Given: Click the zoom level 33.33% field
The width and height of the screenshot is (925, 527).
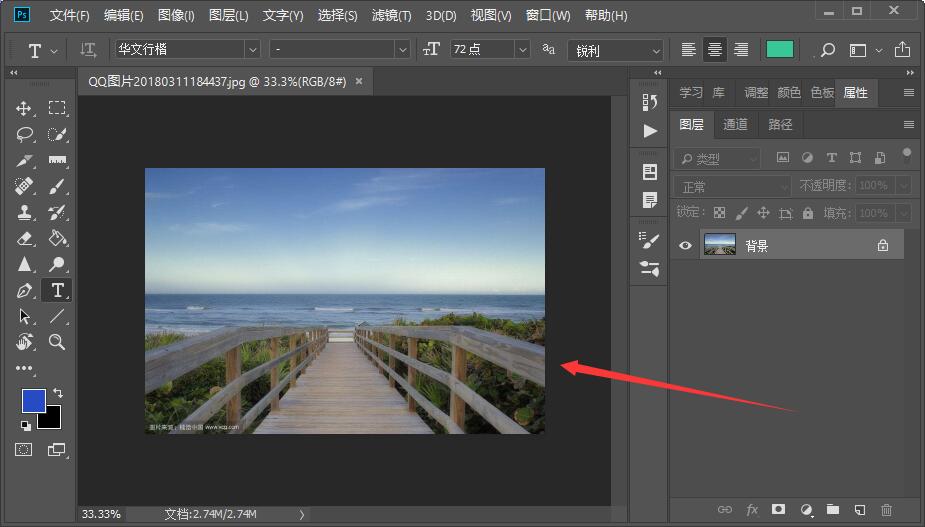Looking at the screenshot, I should coord(101,514).
